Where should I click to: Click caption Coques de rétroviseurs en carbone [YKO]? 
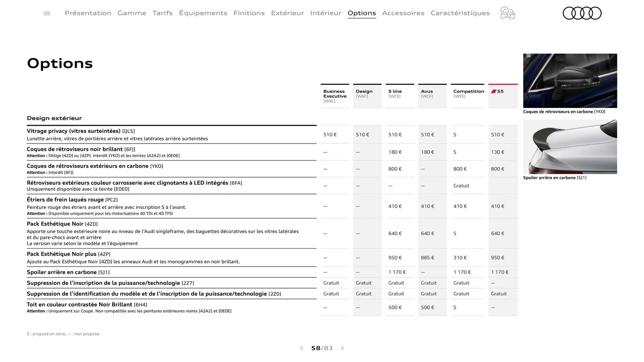coord(564,112)
